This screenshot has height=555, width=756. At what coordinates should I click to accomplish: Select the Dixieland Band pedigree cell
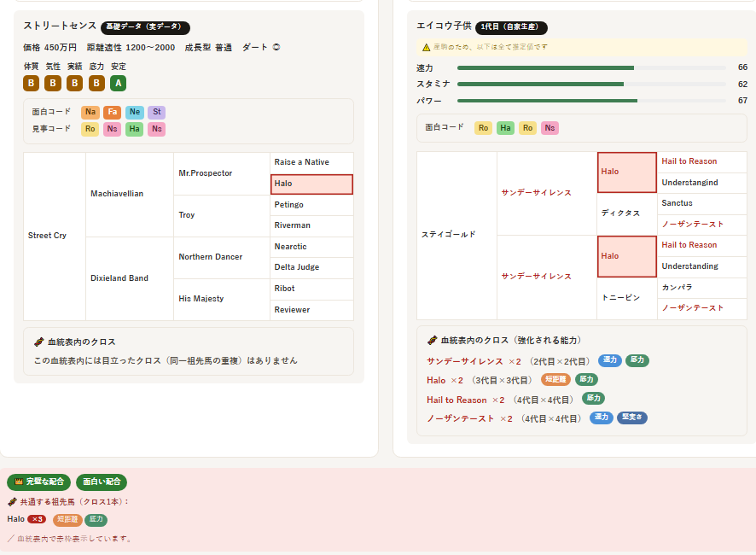click(x=130, y=278)
